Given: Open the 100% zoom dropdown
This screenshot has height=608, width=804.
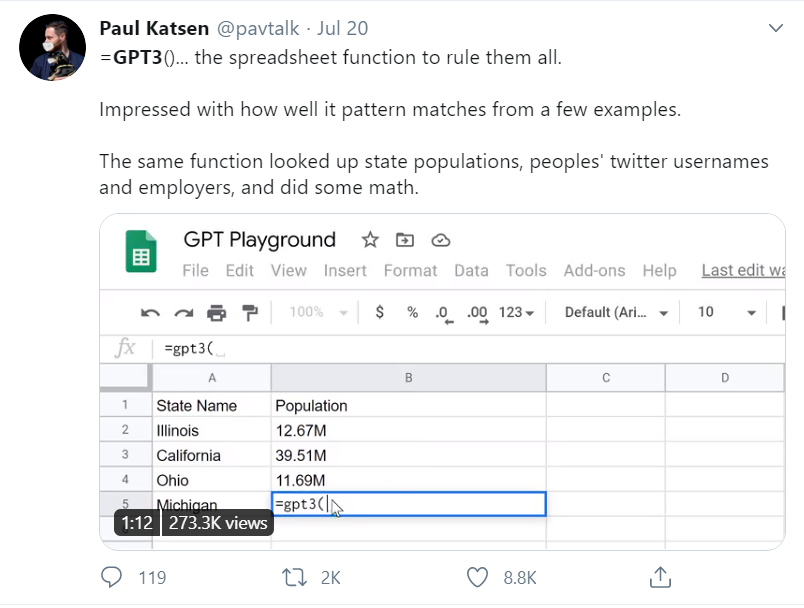Looking at the screenshot, I should (318, 312).
